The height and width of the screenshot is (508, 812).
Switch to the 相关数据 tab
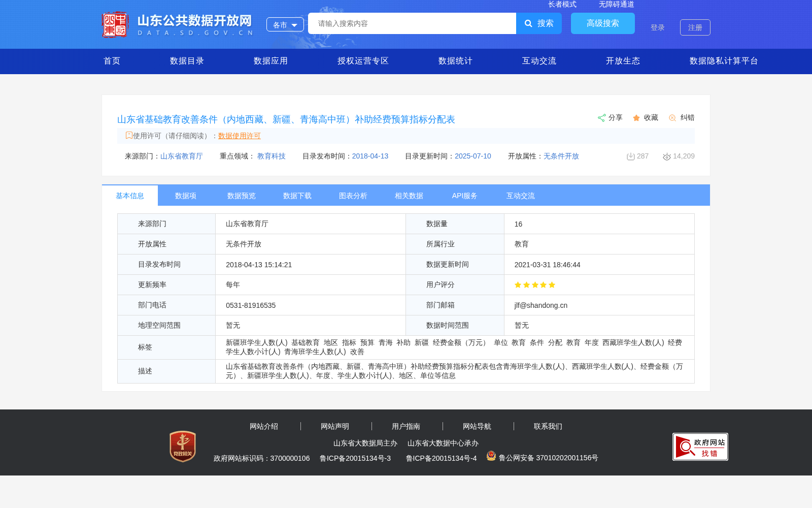point(409,196)
